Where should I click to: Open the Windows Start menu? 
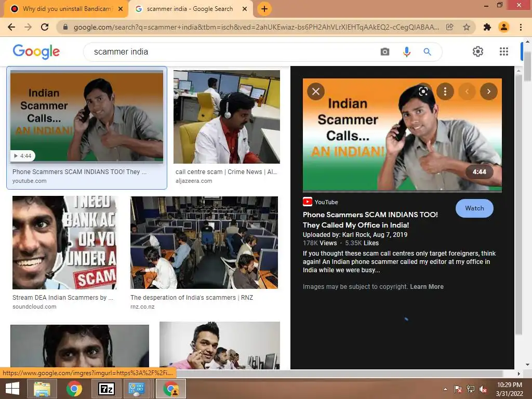[12, 389]
